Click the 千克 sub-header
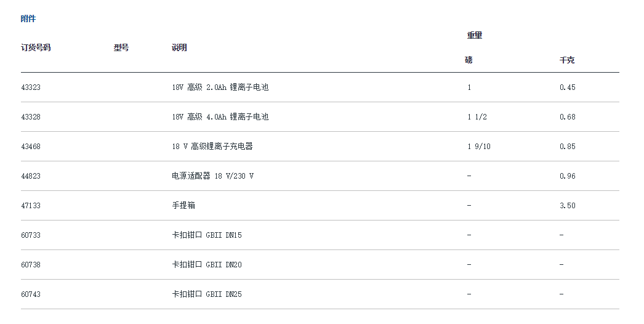Image resolution: width=644 pixels, height=324 pixels. point(567,60)
